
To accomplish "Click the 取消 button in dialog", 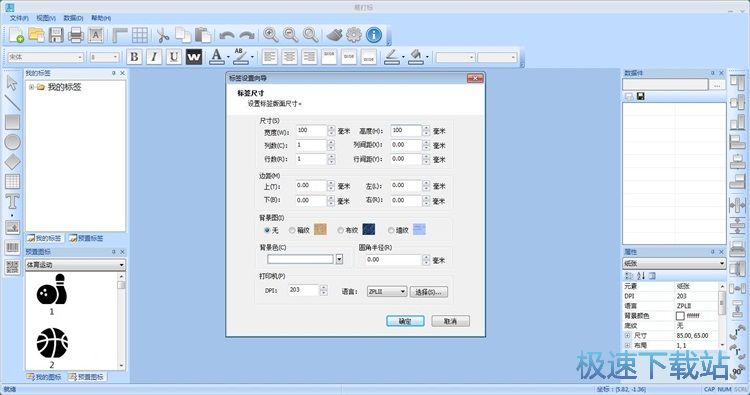I will 450,321.
